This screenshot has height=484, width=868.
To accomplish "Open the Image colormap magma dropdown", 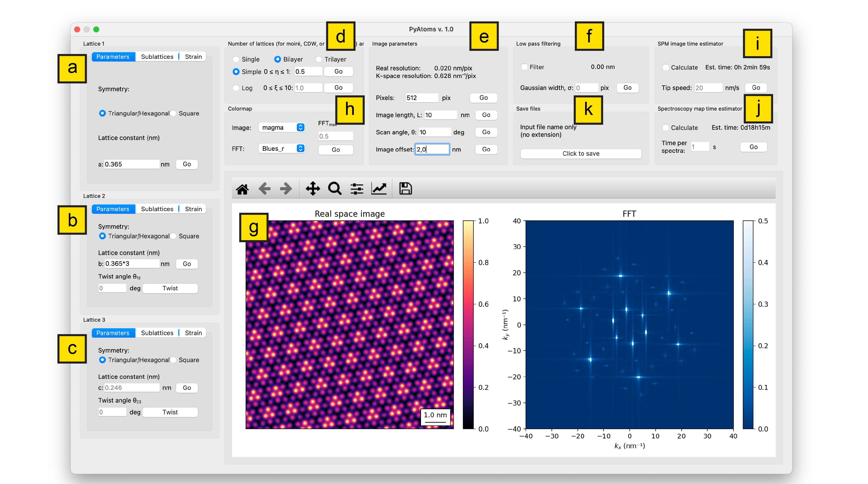I will [282, 127].
